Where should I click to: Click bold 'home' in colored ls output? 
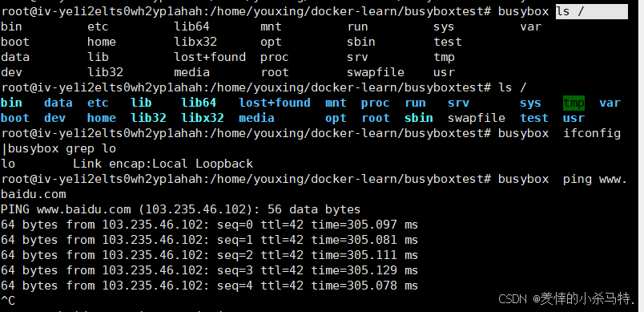102,118
